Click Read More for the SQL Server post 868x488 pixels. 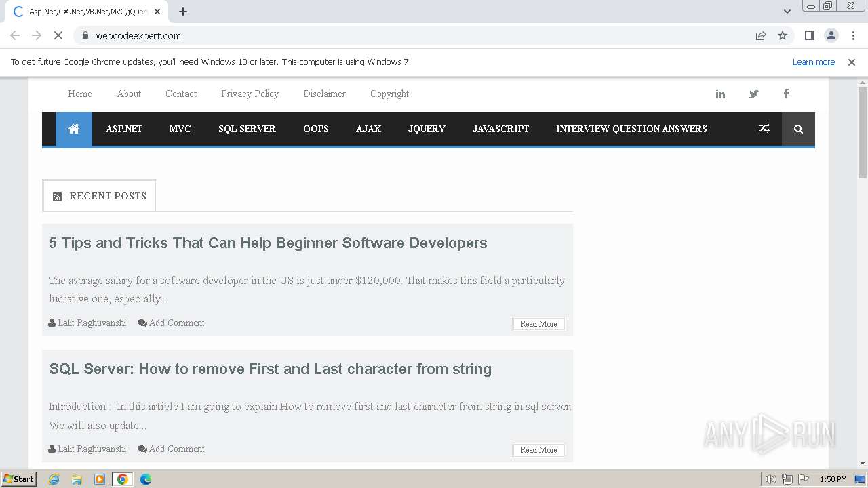pos(538,450)
